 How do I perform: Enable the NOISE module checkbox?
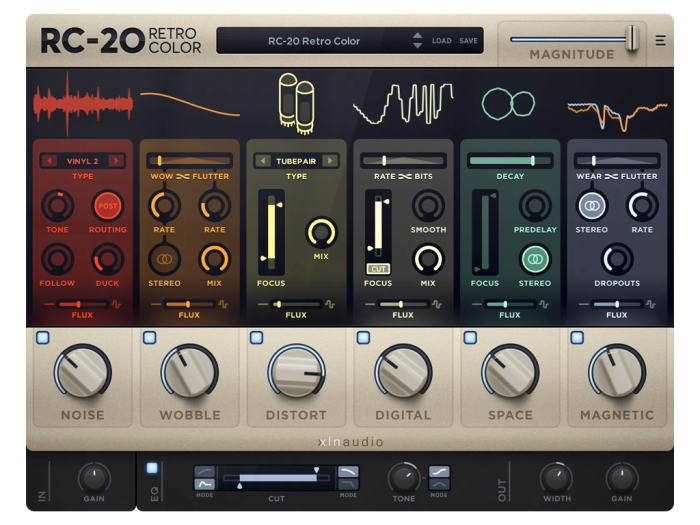click(x=43, y=338)
